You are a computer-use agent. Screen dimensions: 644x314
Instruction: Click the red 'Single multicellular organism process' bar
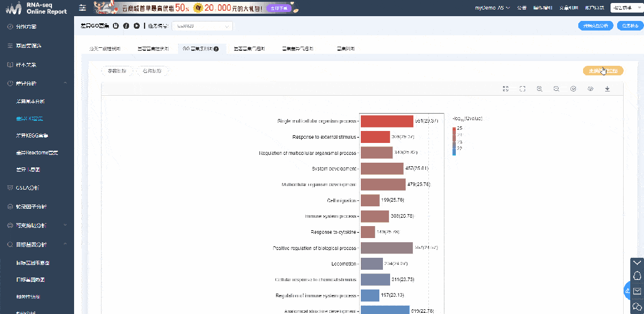pos(387,121)
